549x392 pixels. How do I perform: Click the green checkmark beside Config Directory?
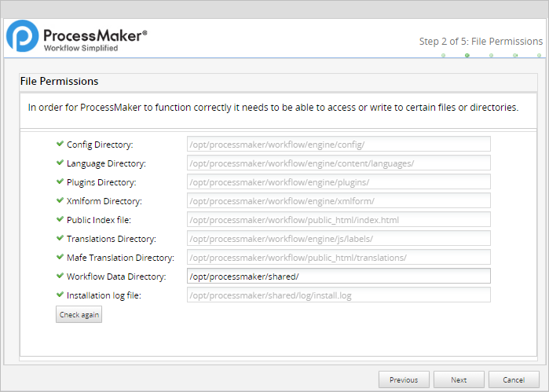pos(60,144)
